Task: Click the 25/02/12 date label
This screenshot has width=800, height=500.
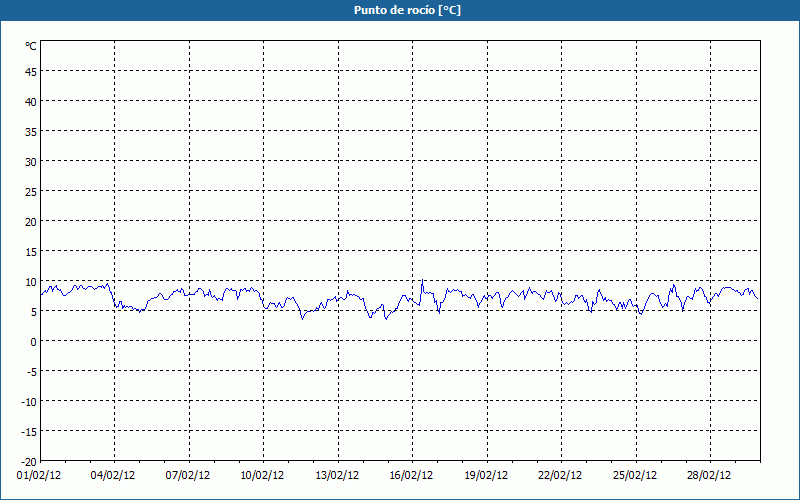Action: (635, 476)
